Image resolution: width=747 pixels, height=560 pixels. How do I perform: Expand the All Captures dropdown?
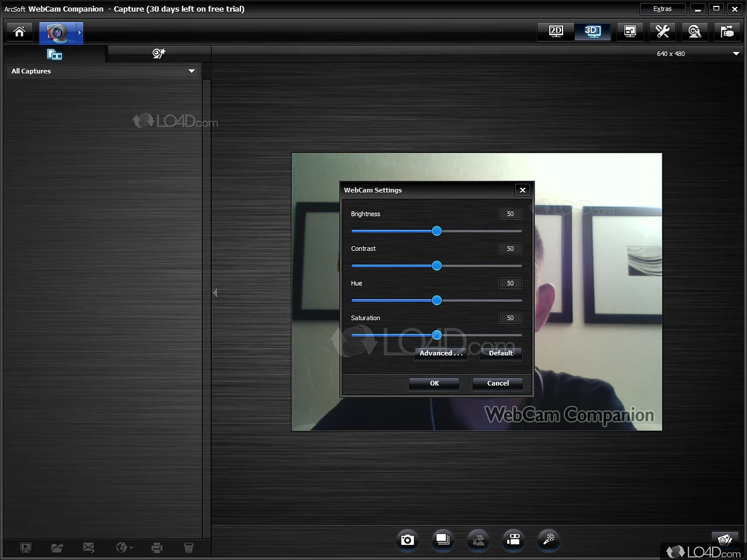click(103, 71)
